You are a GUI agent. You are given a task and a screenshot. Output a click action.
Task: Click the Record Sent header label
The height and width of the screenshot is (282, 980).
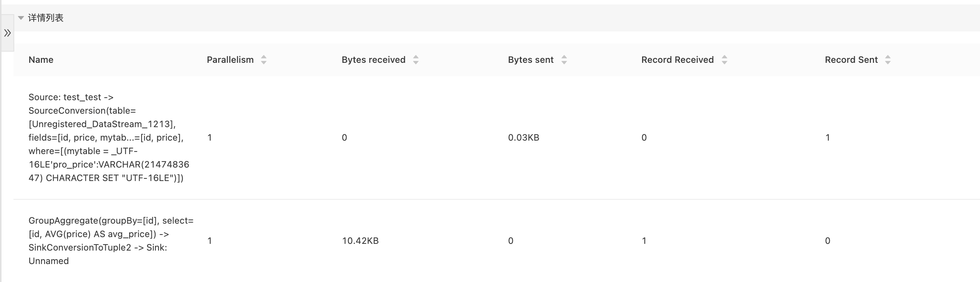click(x=852, y=60)
